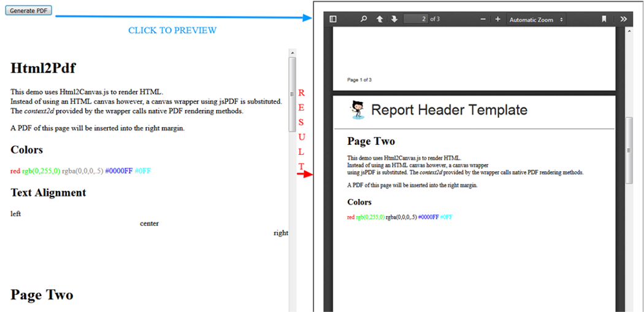Viewport: 644px width, 312px height.
Task: Click the HTML pane scrollbar thumb
Action: click(293, 92)
